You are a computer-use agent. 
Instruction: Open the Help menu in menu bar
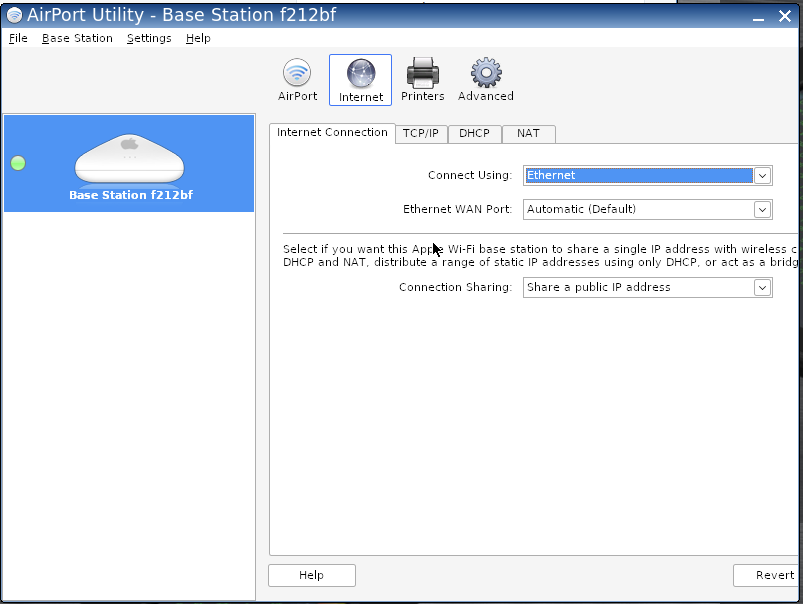click(x=198, y=38)
